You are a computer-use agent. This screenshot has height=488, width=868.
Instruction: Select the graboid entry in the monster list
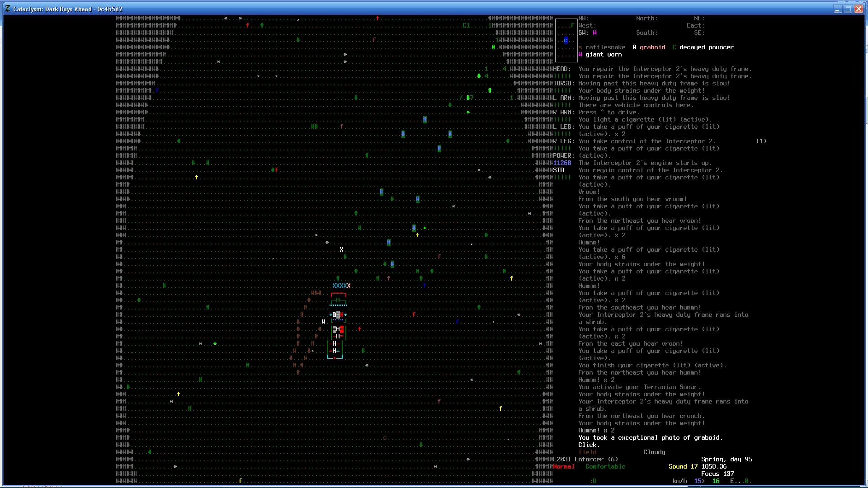[x=652, y=47]
